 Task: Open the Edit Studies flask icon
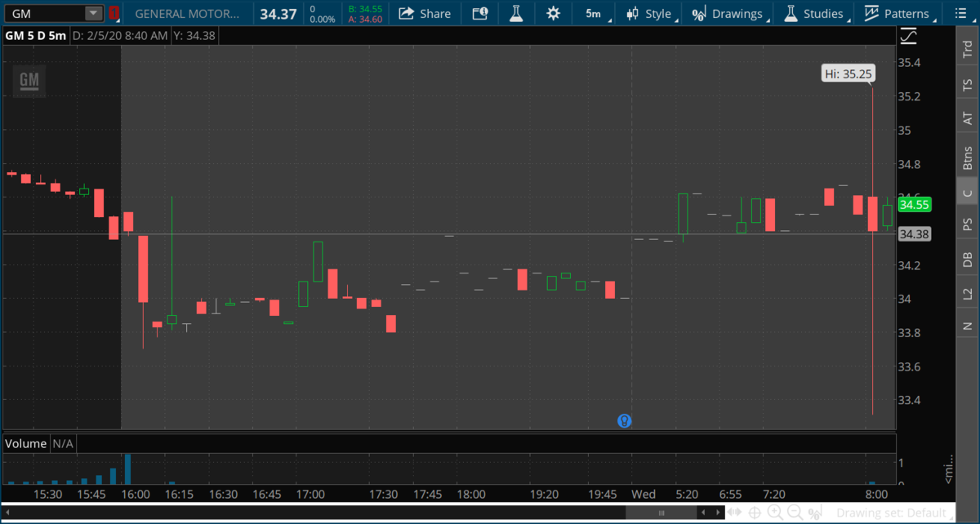[516, 13]
